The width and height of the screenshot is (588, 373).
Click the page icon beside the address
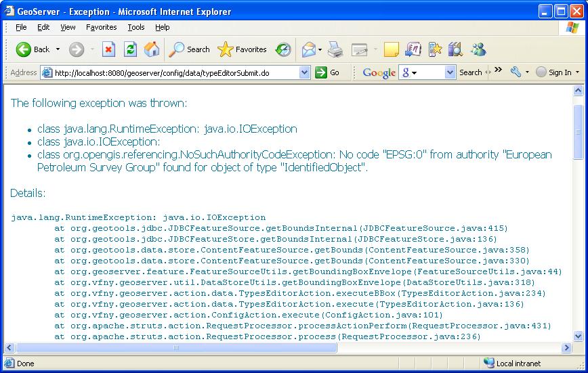pyautogui.click(x=47, y=72)
